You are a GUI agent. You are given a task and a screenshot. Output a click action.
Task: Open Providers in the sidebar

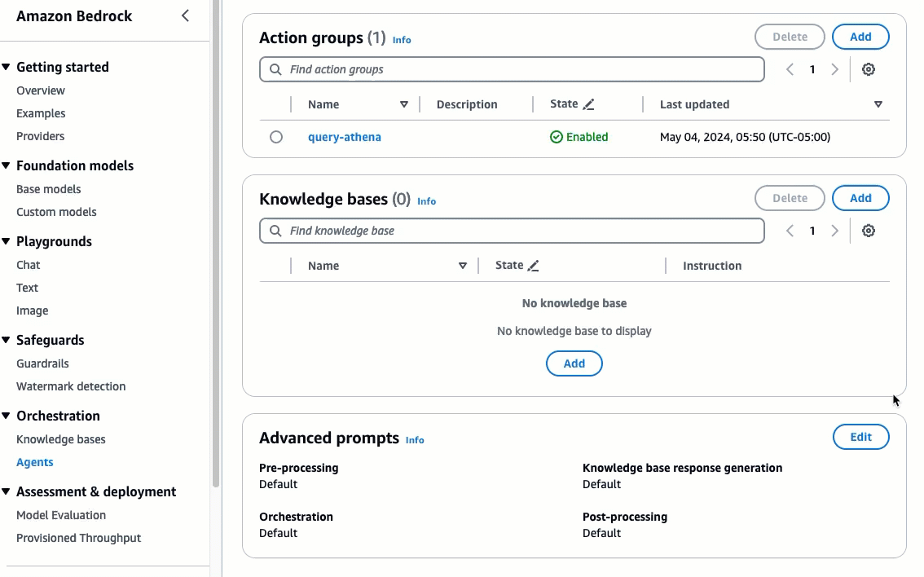point(40,136)
